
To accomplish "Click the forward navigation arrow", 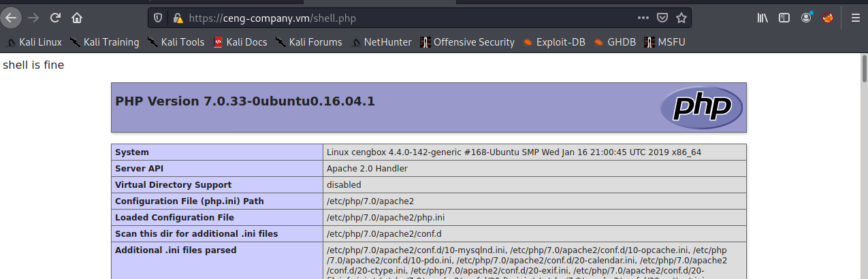I will click(x=33, y=18).
